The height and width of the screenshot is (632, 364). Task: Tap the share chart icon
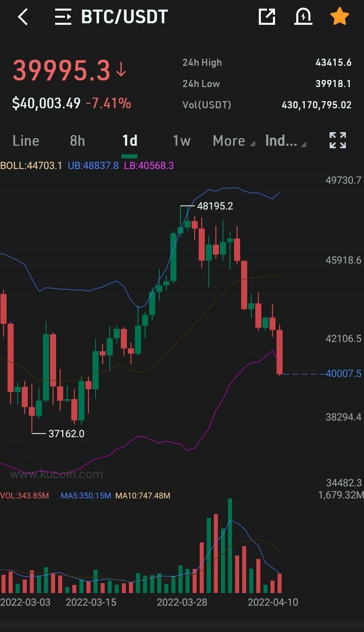pos(266,17)
